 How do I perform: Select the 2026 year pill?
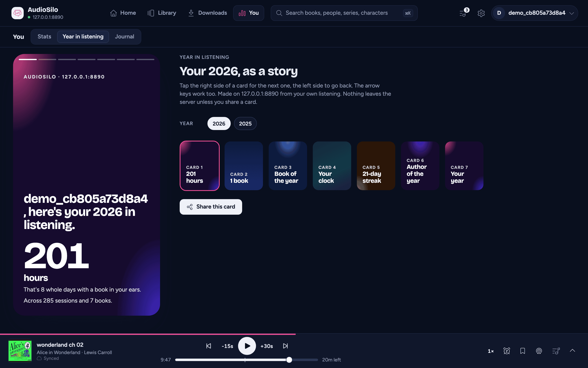coord(219,124)
